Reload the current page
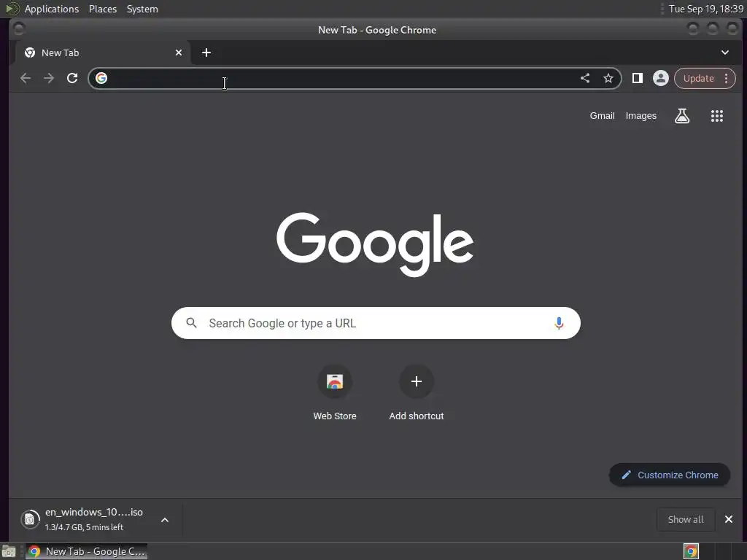 click(x=72, y=78)
